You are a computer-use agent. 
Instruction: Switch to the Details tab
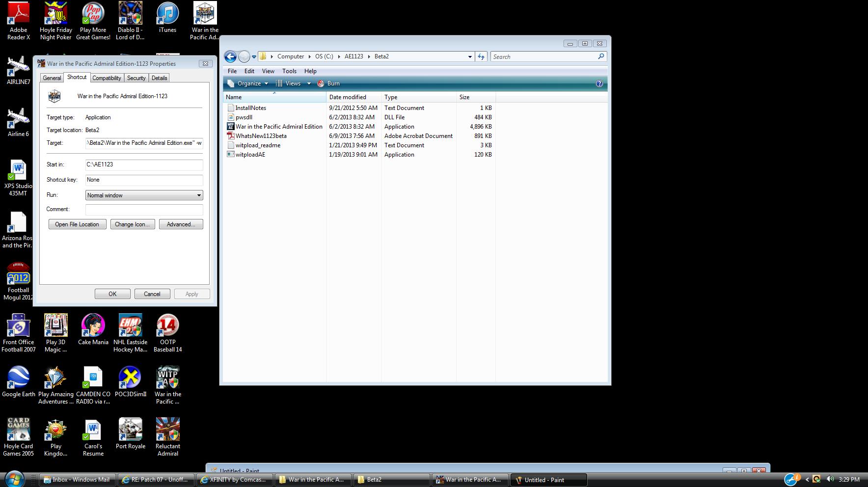tap(159, 78)
